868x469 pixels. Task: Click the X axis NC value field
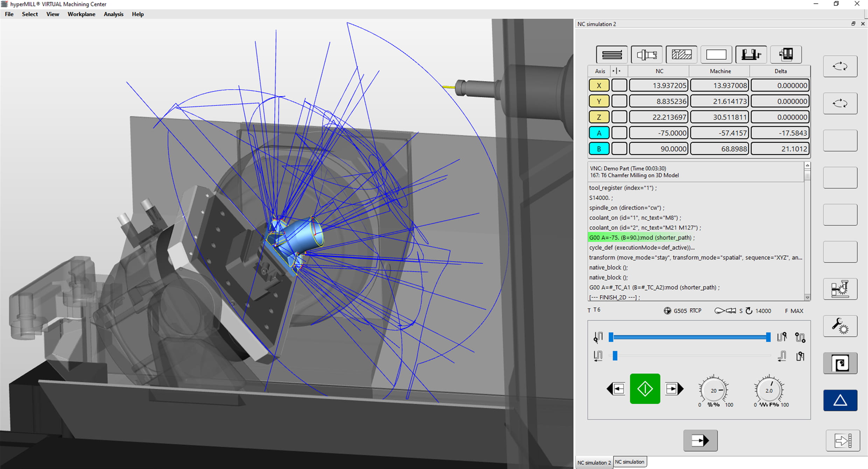(x=659, y=85)
